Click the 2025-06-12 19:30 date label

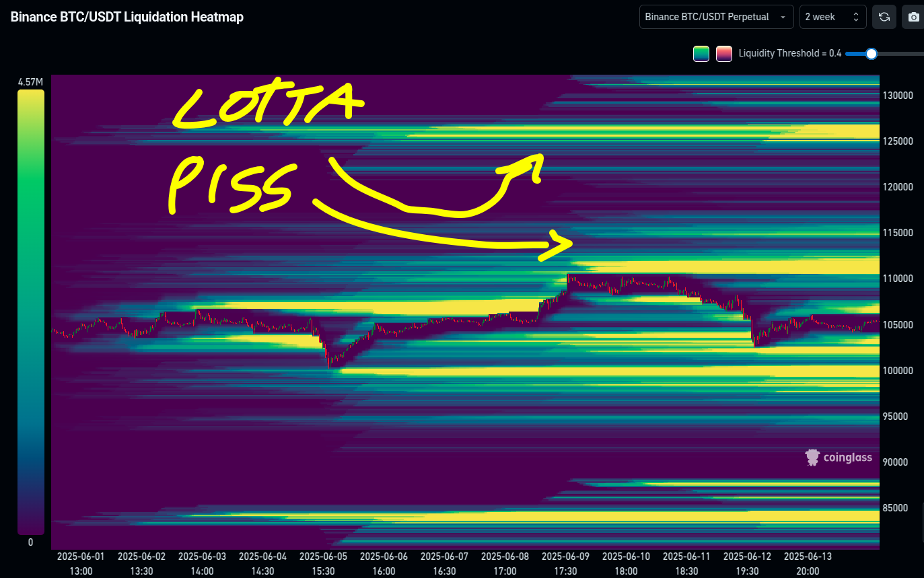pyautogui.click(x=747, y=564)
